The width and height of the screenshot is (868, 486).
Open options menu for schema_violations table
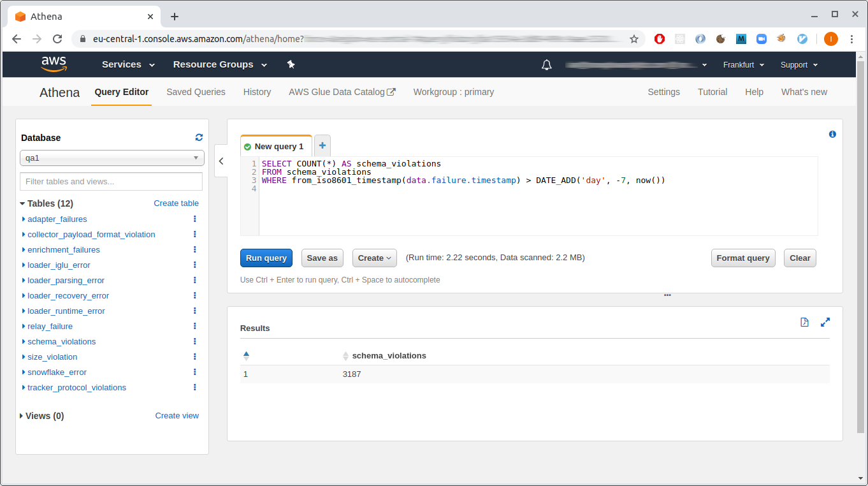point(195,342)
